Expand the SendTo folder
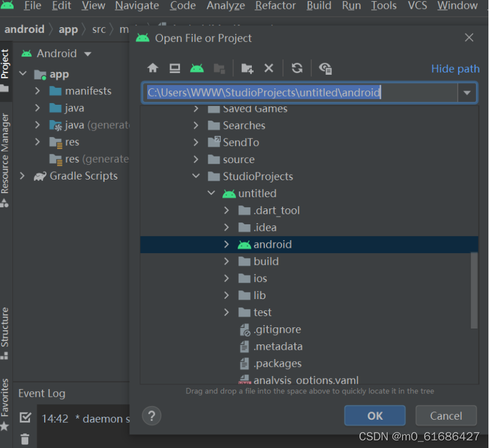This screenshot has height=448, width=489. [196, 142]
